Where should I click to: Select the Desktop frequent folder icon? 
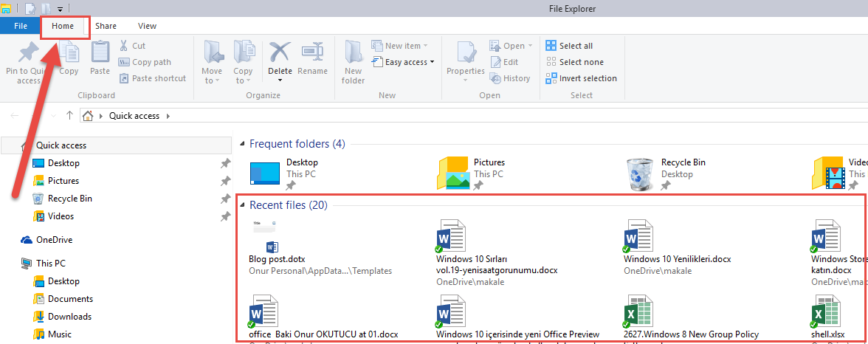(x=265, y=173)
